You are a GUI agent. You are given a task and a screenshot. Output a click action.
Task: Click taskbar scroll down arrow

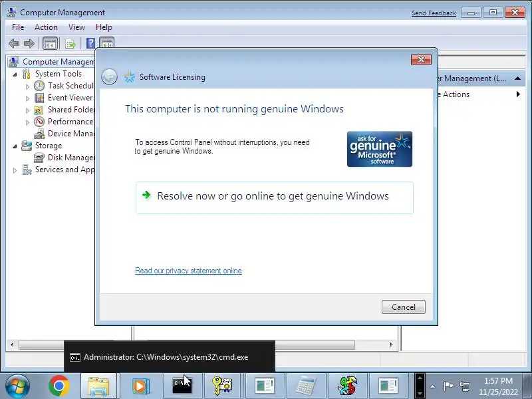click(420, 394)
